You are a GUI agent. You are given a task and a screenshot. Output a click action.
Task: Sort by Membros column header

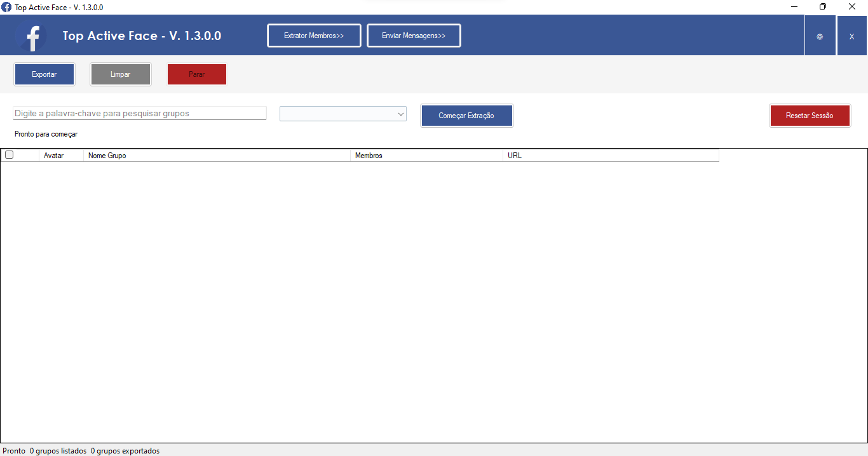pyautogui.click(x=426, y=156)
